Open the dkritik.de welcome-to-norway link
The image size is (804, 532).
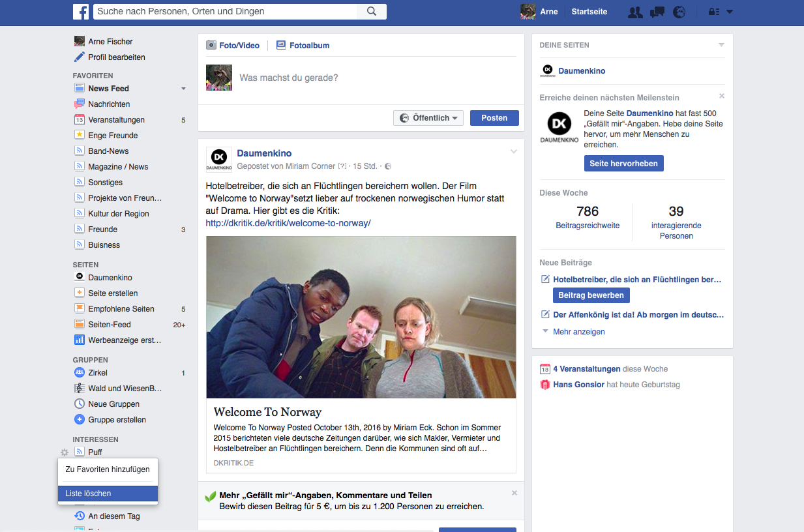pos(288,223)
